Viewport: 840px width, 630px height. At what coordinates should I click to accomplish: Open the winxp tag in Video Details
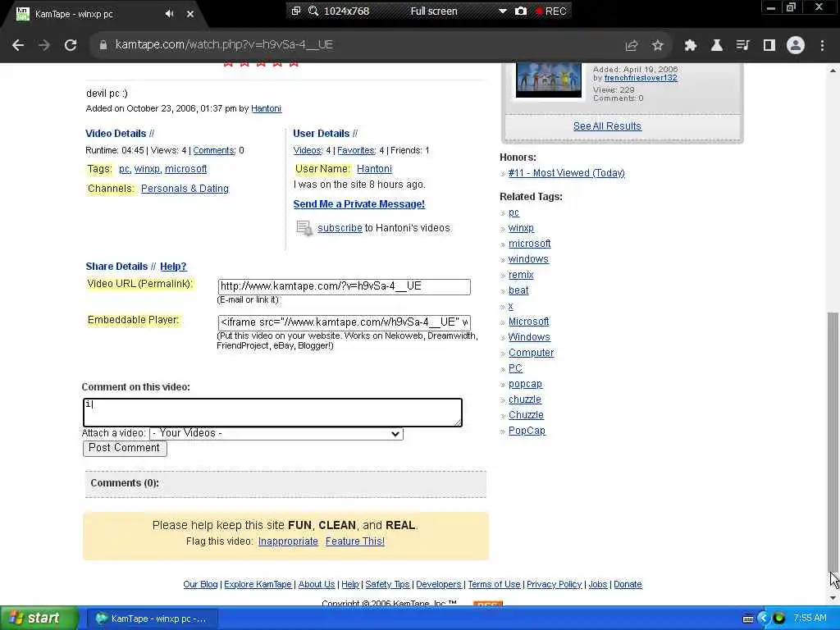[148, 169]
